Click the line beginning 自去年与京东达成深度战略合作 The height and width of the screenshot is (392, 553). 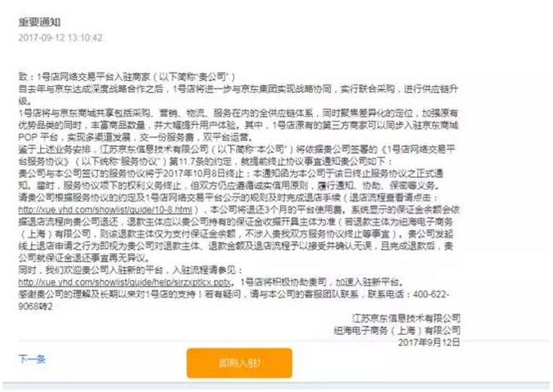pyautogui.click(x=239, y=89)
